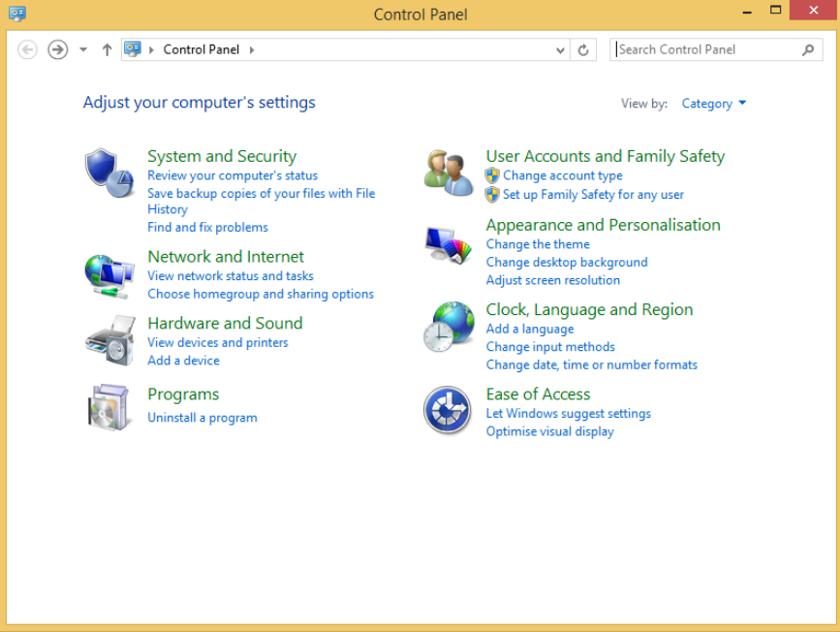
Task: Open User Accounts and Family Safety heading
Action: [606, 156]
